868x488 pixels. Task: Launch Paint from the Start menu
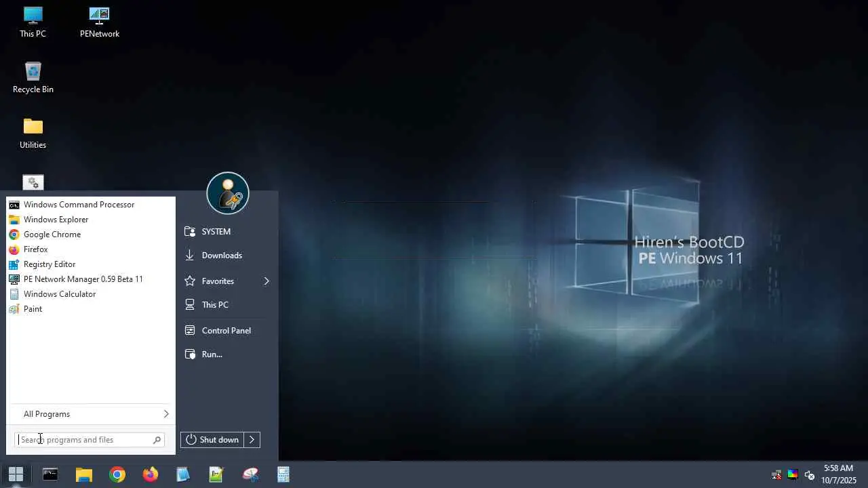[91, 309]
